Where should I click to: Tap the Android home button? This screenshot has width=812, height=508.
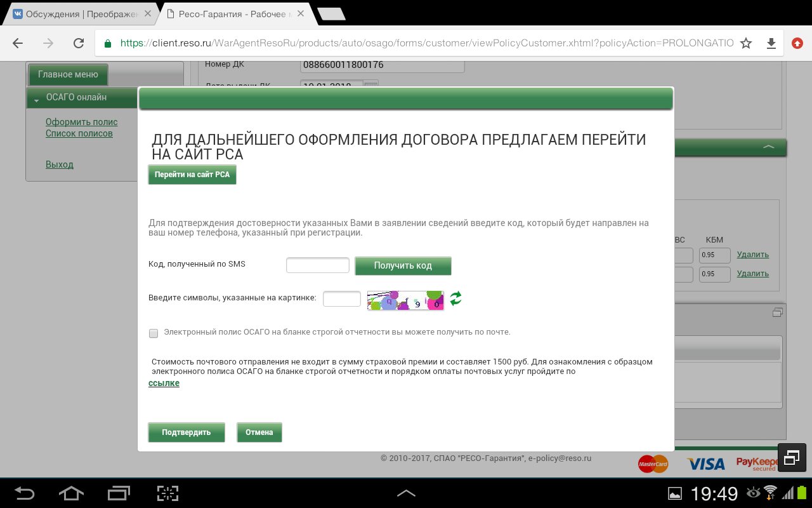71,493
